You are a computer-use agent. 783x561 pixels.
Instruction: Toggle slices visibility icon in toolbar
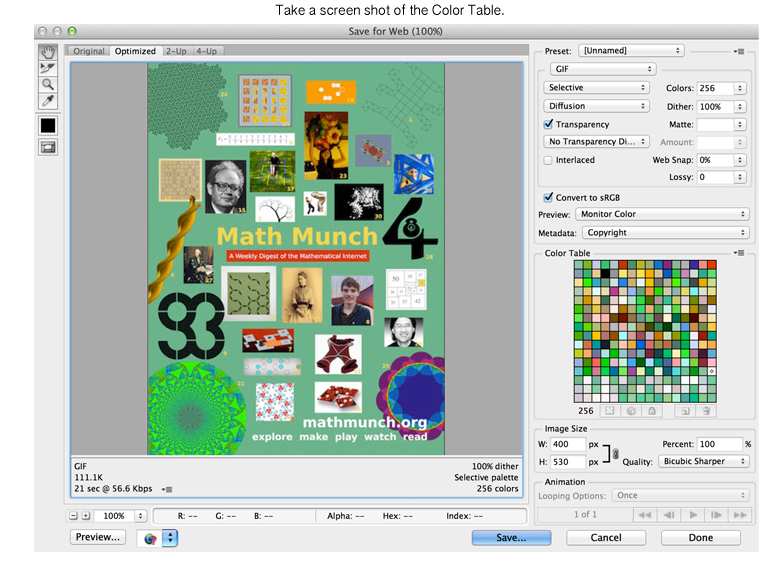(x=48, y=147)
